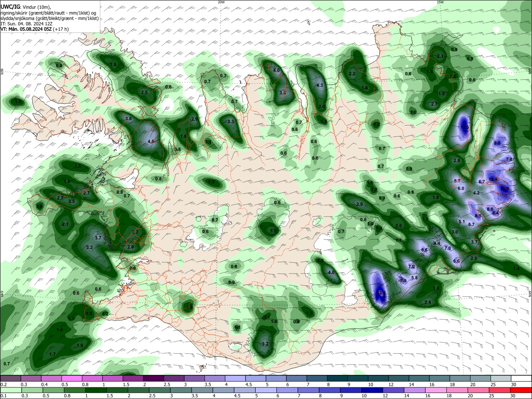Click the '4.4' precipitation value
Screen dimensions: 532x399
click(x=437, y=243)
